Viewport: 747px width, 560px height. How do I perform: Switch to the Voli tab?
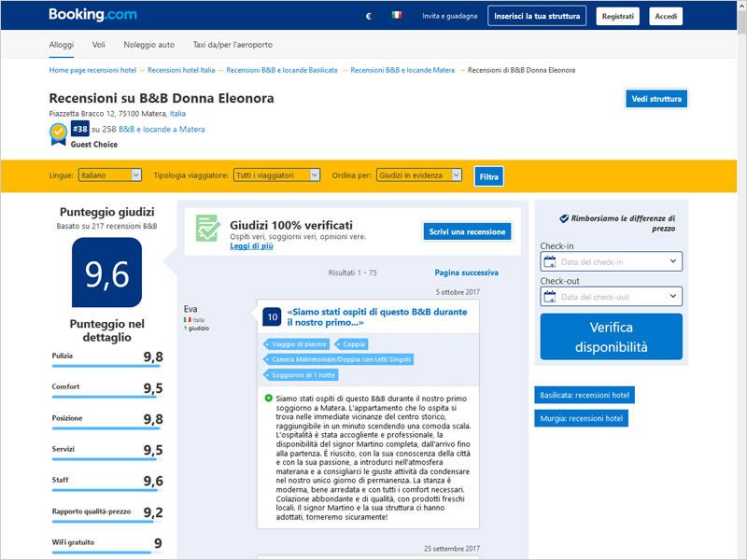click(x=99, y=45)
